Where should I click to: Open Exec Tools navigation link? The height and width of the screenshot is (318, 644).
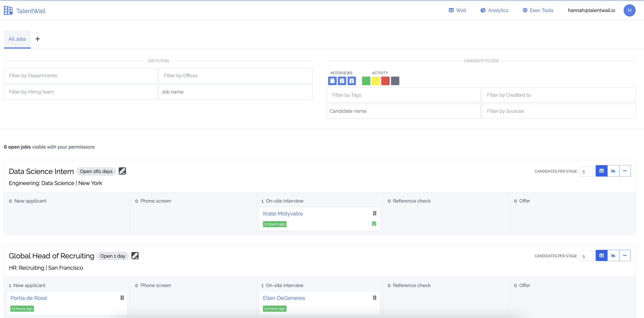point(538,10)
